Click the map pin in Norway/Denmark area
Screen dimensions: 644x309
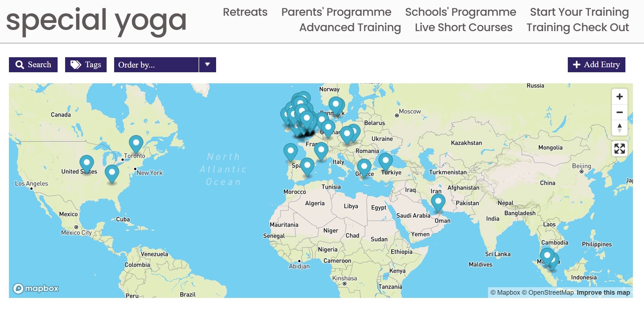click(x=336, y=104)
